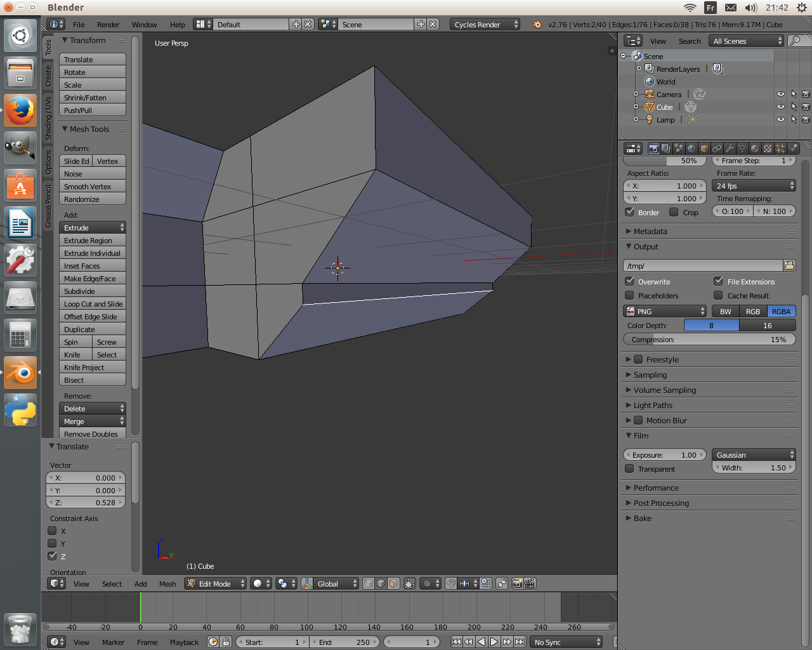Image resolution: width=812 pixels, height=650 pixels.
Task: Adjust the Compression 15% slider
Action: pos(709,339)
